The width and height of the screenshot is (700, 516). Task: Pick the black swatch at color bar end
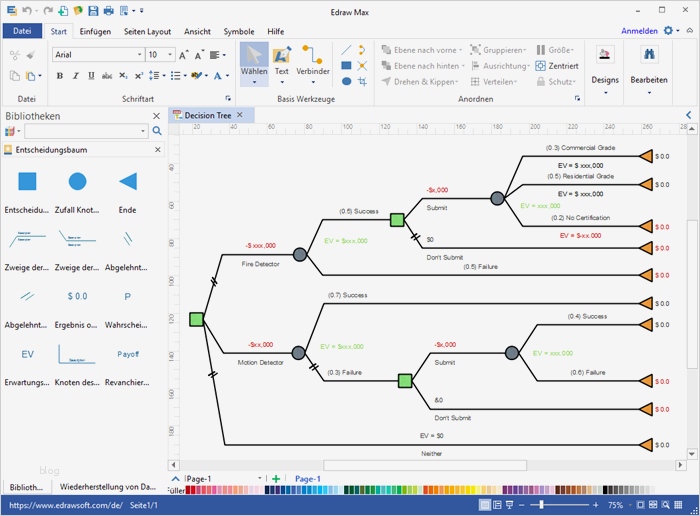coord(605,490)
